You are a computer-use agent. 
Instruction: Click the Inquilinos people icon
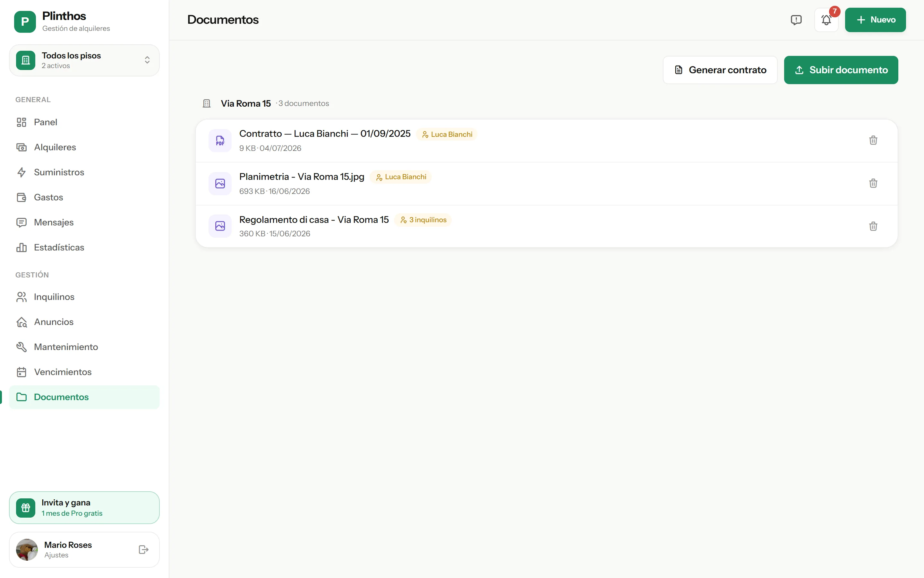click(21, 297)
